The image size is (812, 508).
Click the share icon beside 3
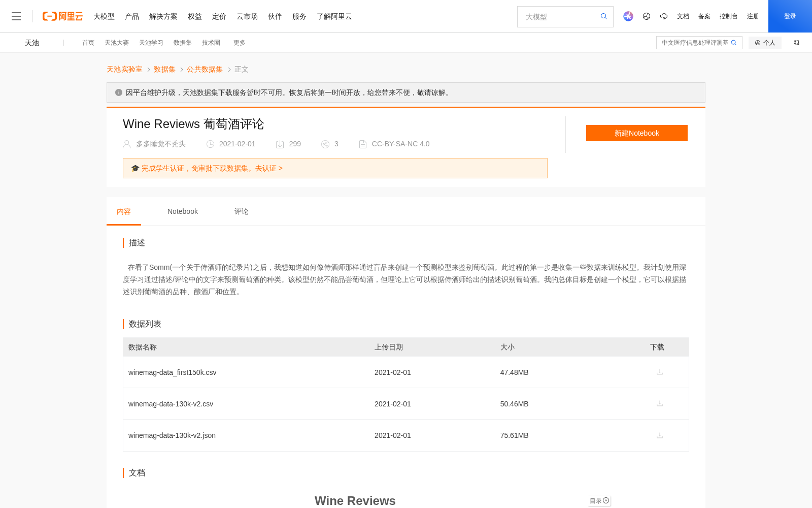click(325, 144)
